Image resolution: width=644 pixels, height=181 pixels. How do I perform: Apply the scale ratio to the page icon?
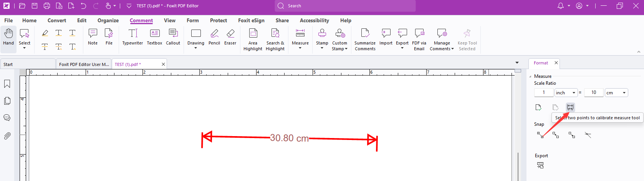[x=538, y=107]
